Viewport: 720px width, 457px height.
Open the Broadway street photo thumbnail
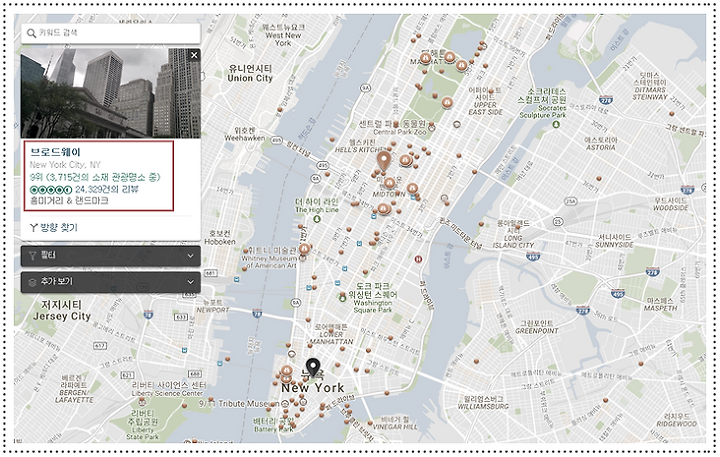tap(111, 93)
